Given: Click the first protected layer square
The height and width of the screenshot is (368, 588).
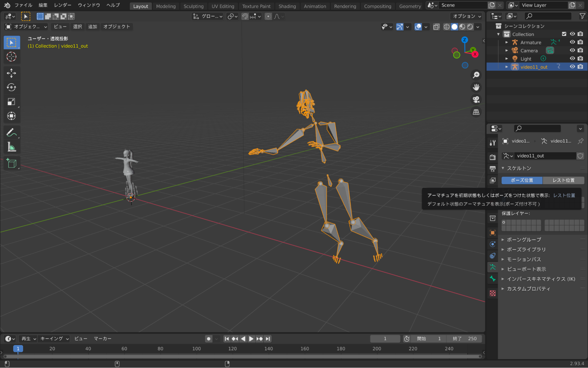Looking at the screenshot, I should coord(504,222).
